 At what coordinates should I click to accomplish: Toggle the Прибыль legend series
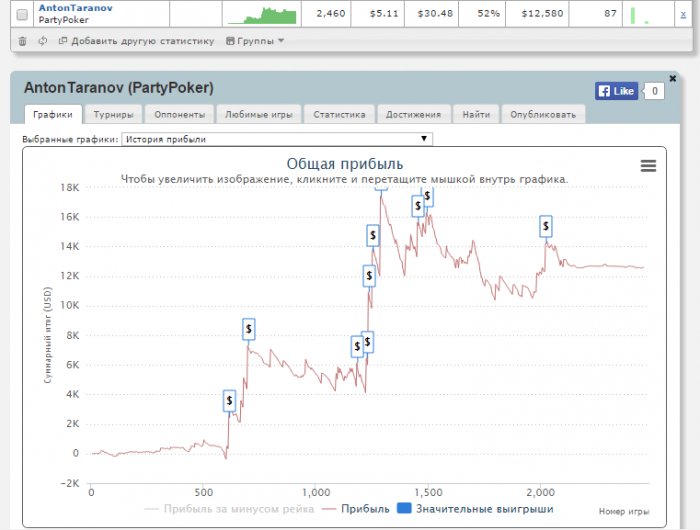tap(356, 509)
